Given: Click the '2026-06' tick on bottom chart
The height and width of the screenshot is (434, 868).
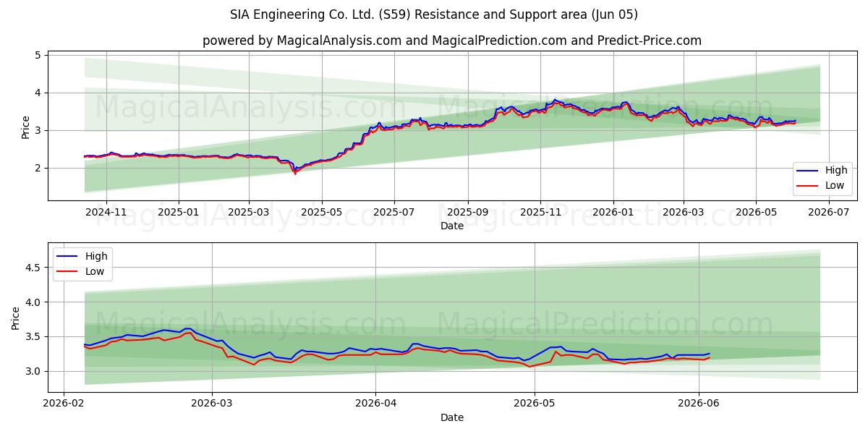Looking at the screenshot, I should (699, 404).
